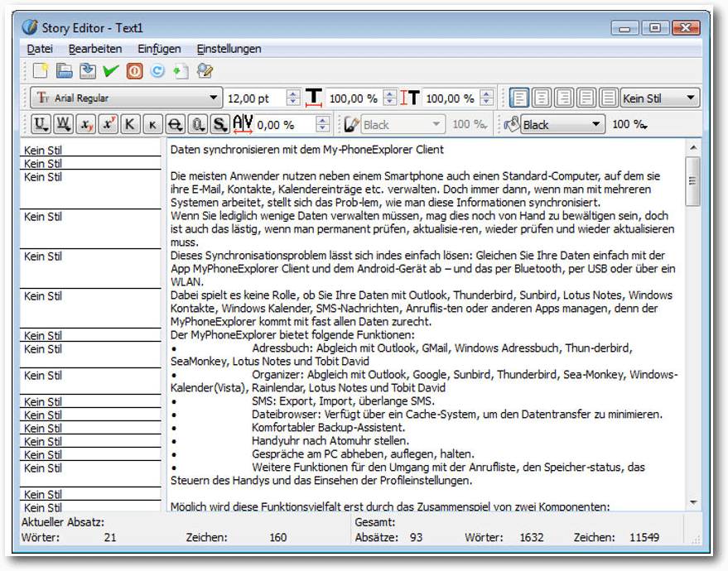Toggle Subscript formatting
Image resolution: width=728 pixels, height=571 pixels.
[85, 124]
